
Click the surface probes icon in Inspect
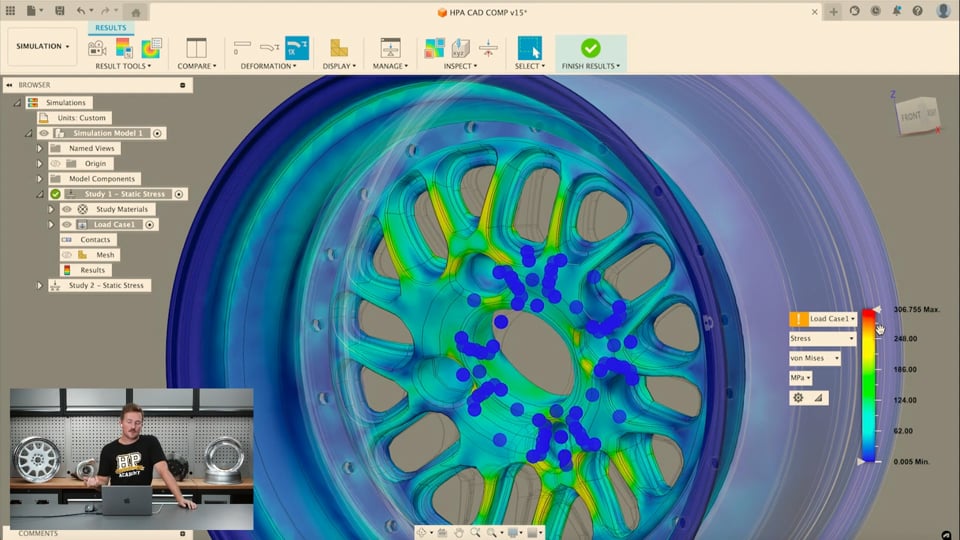pos(434,48)
